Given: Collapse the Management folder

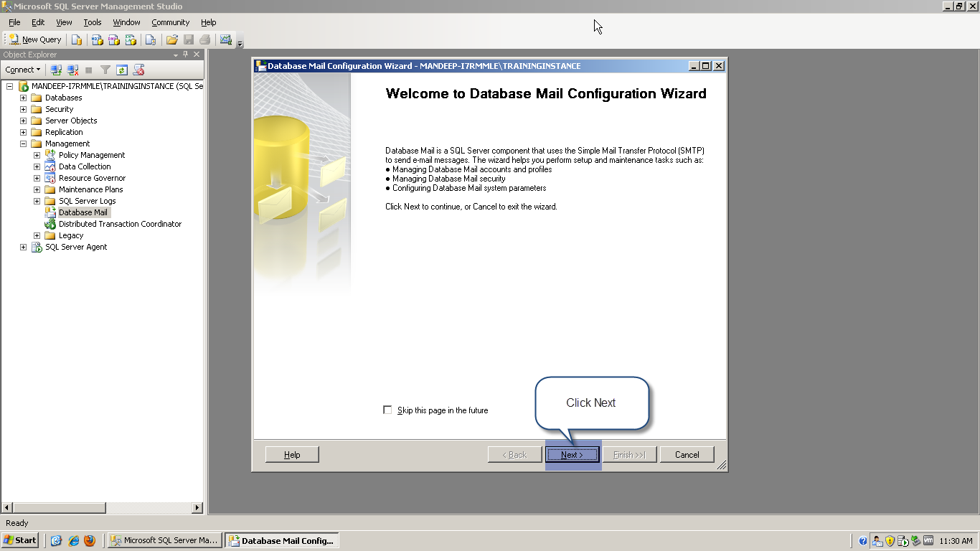Looking at the screenshot, I should point(23,143).
